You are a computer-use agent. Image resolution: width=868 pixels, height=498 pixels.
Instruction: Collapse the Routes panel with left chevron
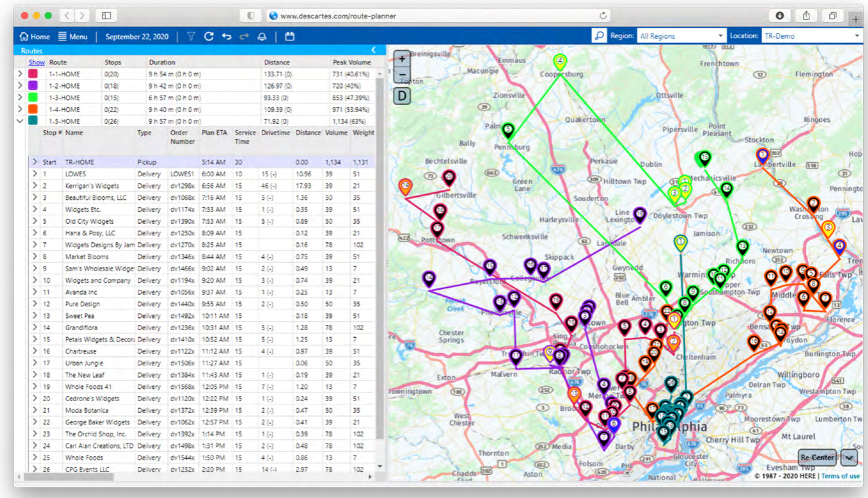click(x=374, y=50)
